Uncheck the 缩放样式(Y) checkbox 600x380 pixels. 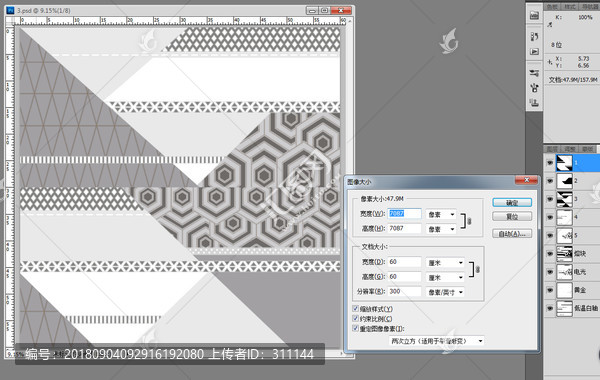click(x=355, y=308)
